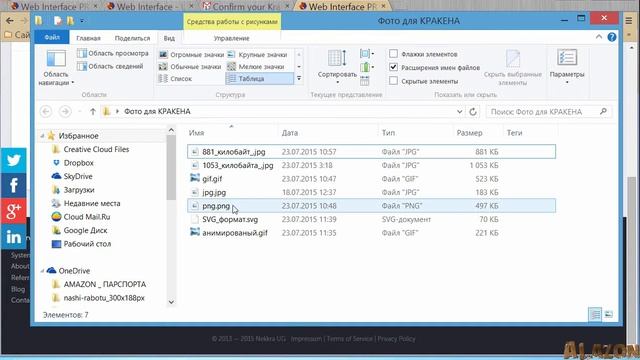Select Large icons (Крупные значки) layout
The image size is (640, 360).
258,54
